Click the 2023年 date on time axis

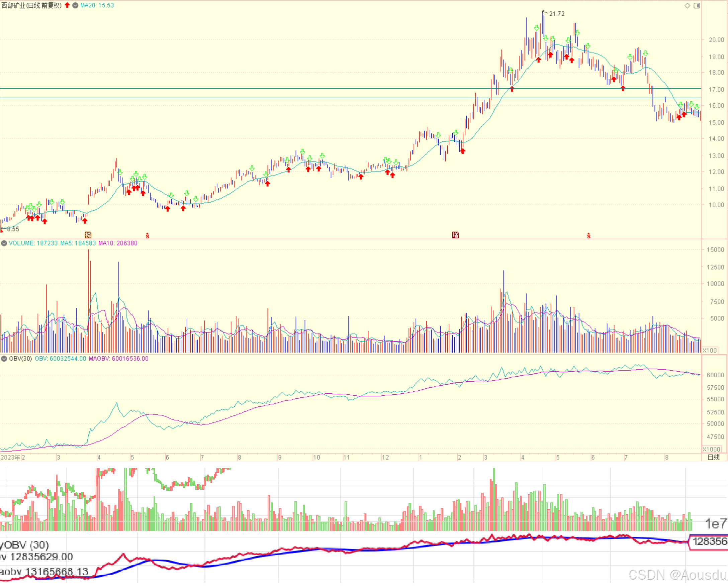(x=10, y=458)
